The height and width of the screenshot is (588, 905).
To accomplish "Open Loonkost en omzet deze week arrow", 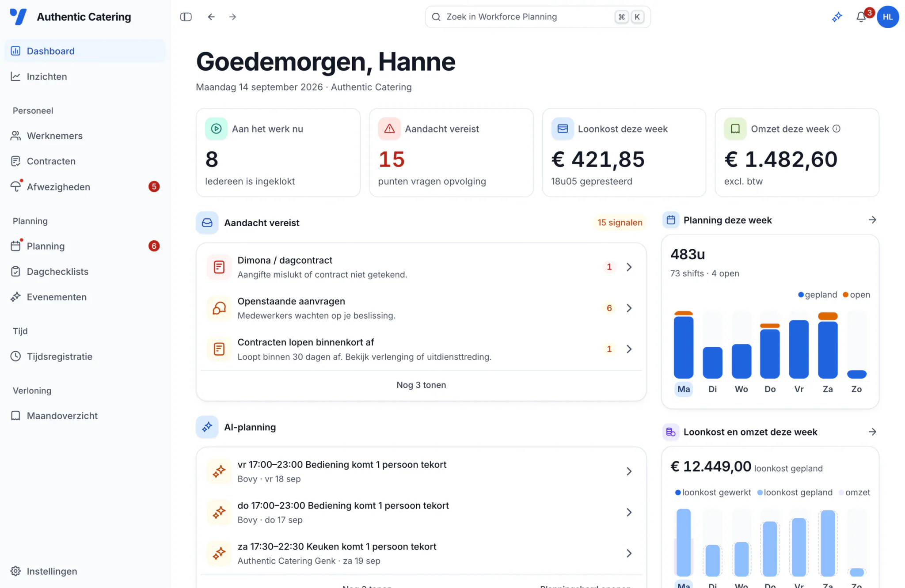I will coord(872,432).
